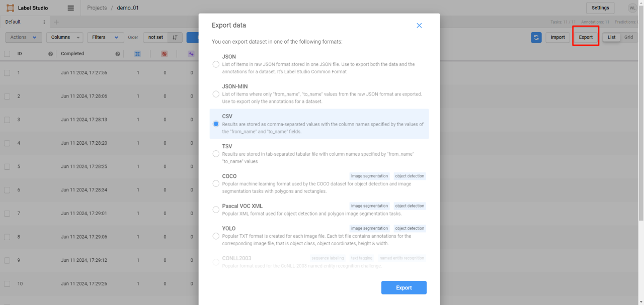Screen dimensions: 644x305
Task: Click the Tasks: 11 / 11 counter
Action: tap(564, 22)
